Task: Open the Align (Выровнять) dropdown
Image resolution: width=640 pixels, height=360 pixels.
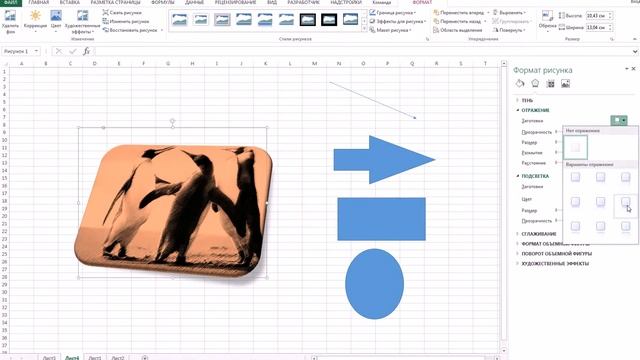Action: coord(509,13)
